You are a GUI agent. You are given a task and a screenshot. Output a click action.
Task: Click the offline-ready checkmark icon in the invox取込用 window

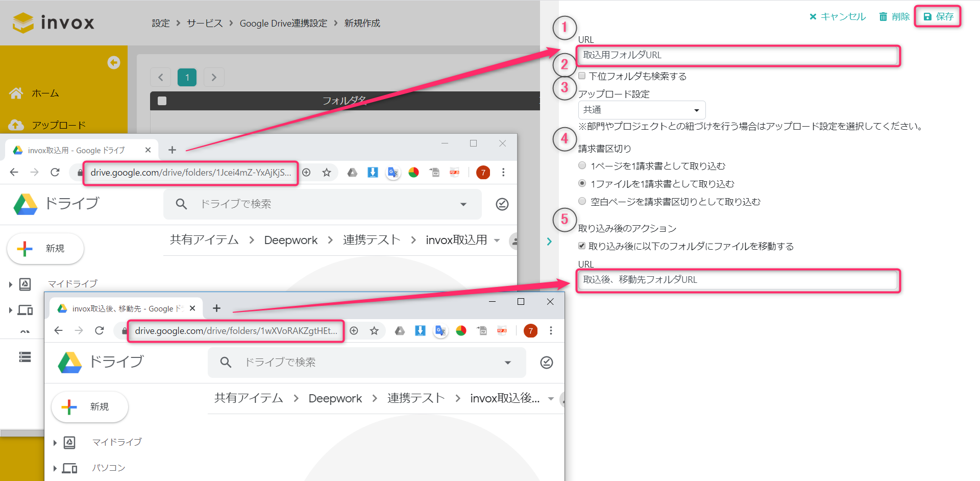tap(502, 204)
